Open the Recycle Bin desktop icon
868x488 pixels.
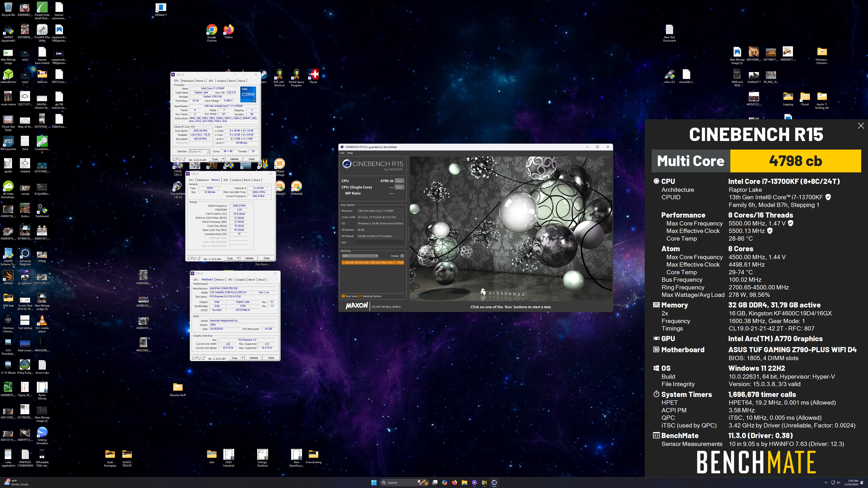pos(8,9)
